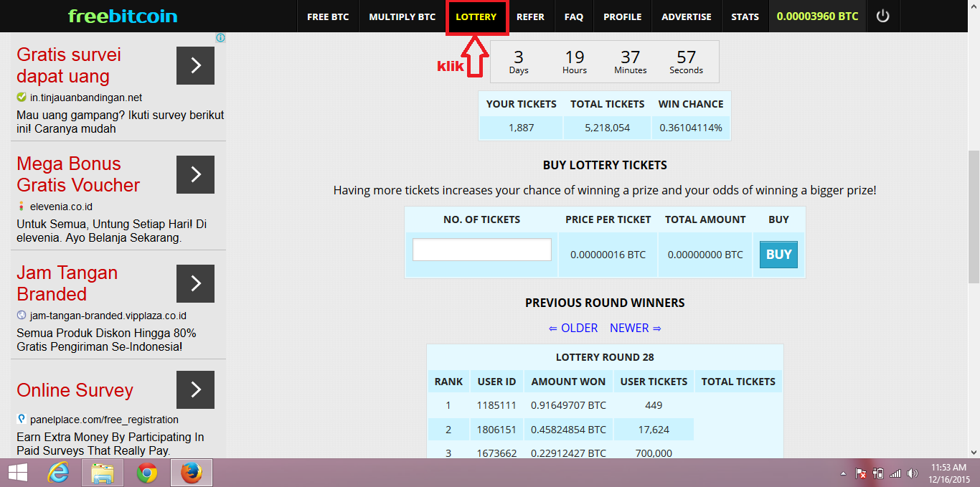The image size is (980, 487).
Task: Open File Explorer from the taskbar
Action: 103,473
